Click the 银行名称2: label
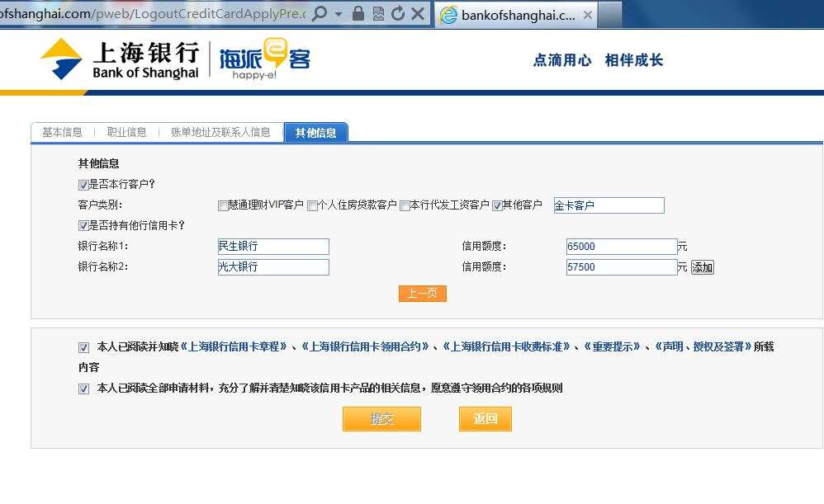This screenshot has height=504, width=824. point(103,266)
